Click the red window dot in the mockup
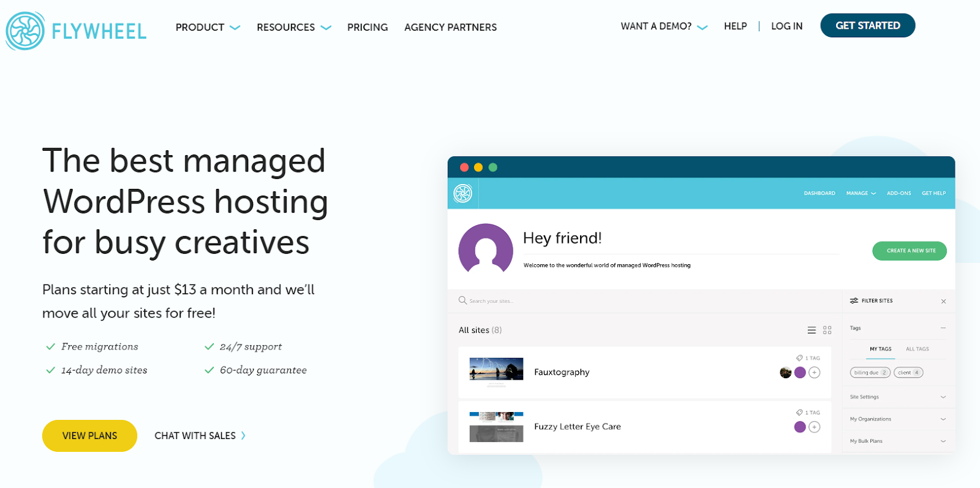 coord(464,167)
